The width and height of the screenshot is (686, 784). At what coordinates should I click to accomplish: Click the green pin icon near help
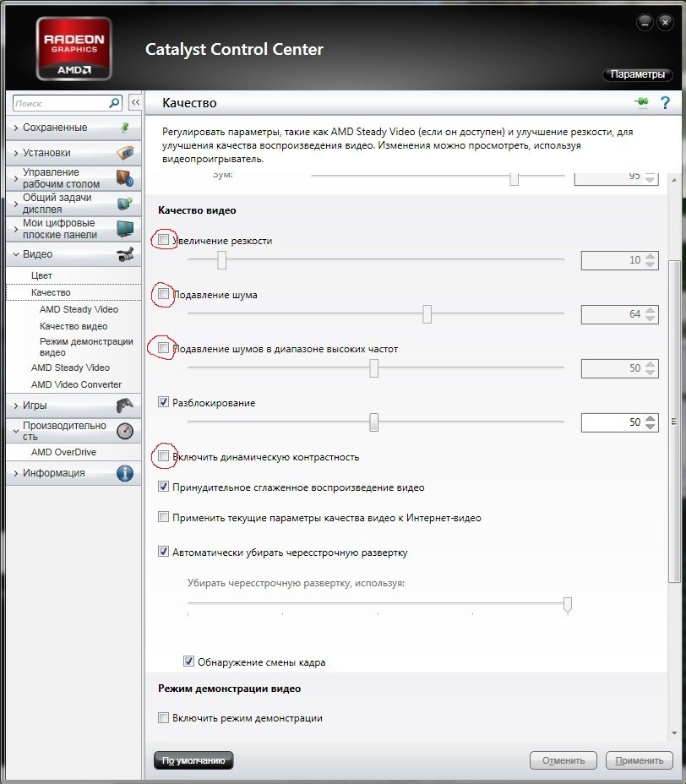click(x=641, y=102)
